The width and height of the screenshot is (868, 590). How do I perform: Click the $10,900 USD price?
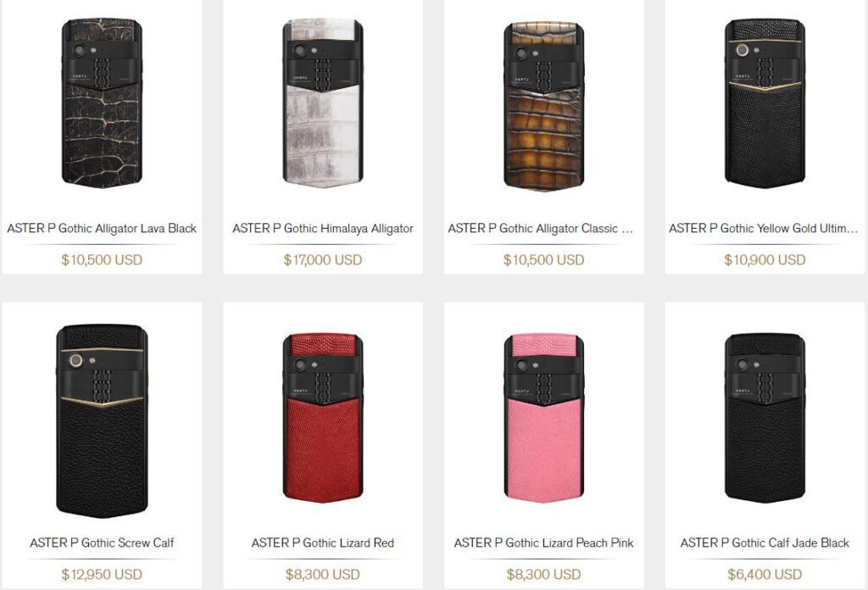click(x=765, y=259)
